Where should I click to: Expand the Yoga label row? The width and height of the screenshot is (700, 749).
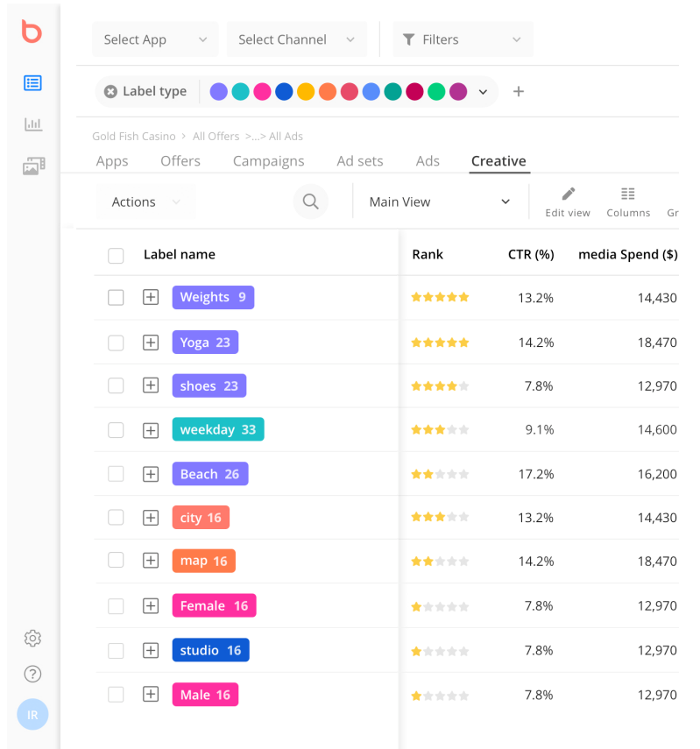(x=151, y=343)
